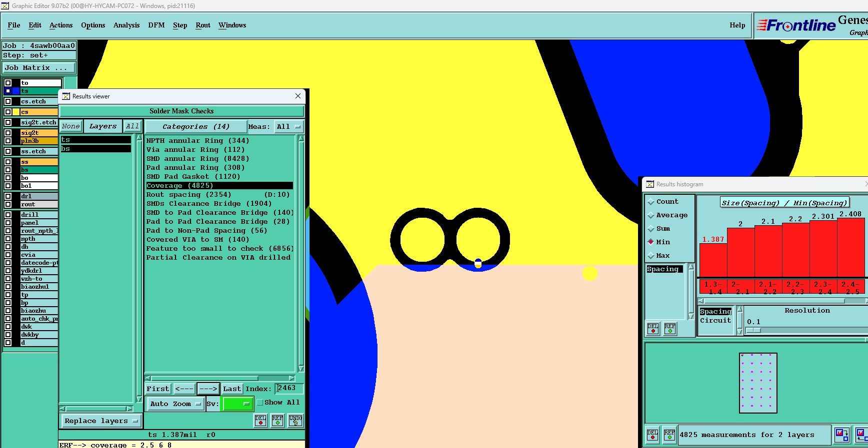Image resolution: width=868 pixels, height=448 pixels.
Task: Go to previous result with <--- button
Action: coord(184,389)
